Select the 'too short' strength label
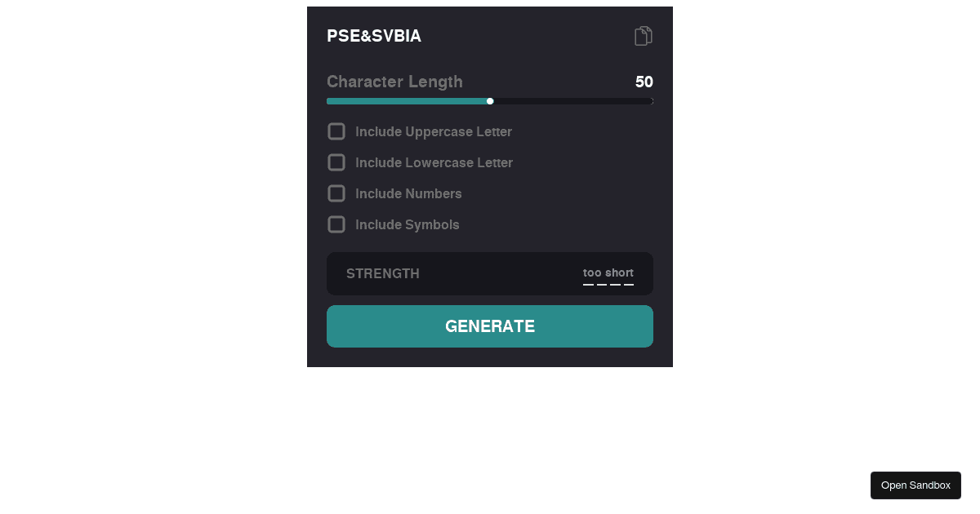980x514 pixels. (x=608, y=273)
